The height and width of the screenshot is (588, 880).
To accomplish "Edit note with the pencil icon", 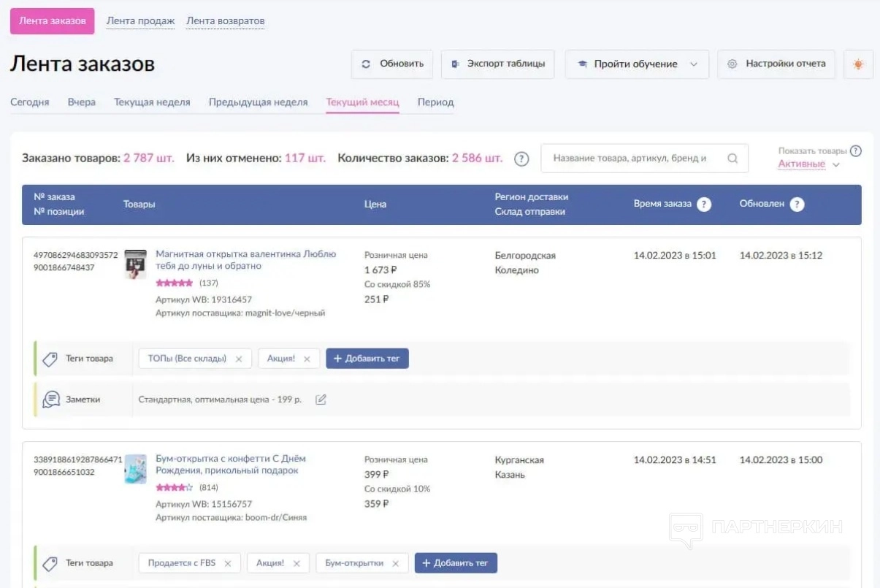I will point(321,400).
